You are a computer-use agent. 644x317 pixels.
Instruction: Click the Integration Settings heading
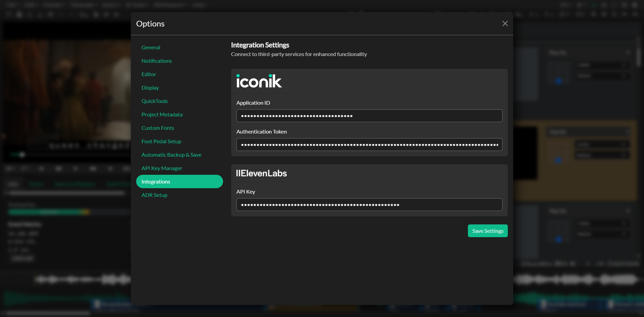point(260,45)
